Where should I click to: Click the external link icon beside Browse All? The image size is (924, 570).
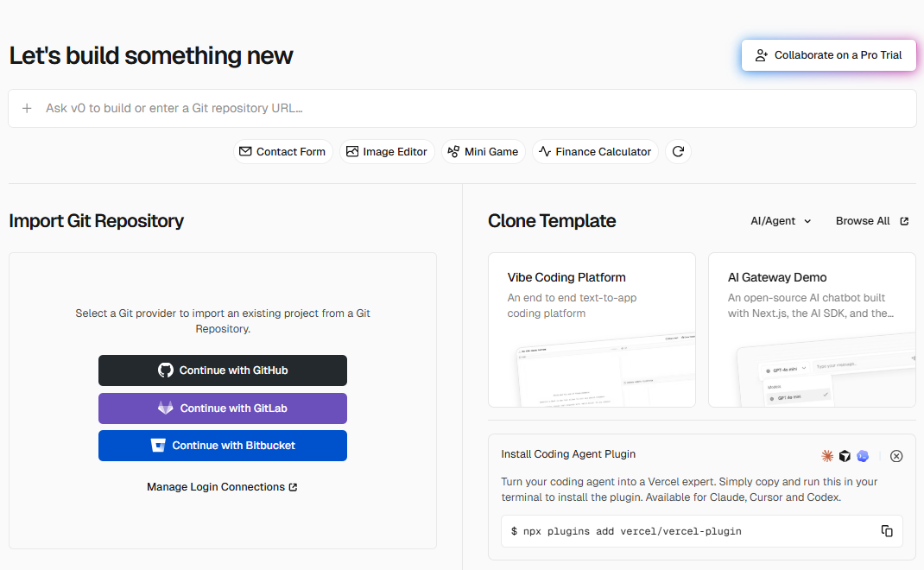pyautogui.click(x=904, y=221)
